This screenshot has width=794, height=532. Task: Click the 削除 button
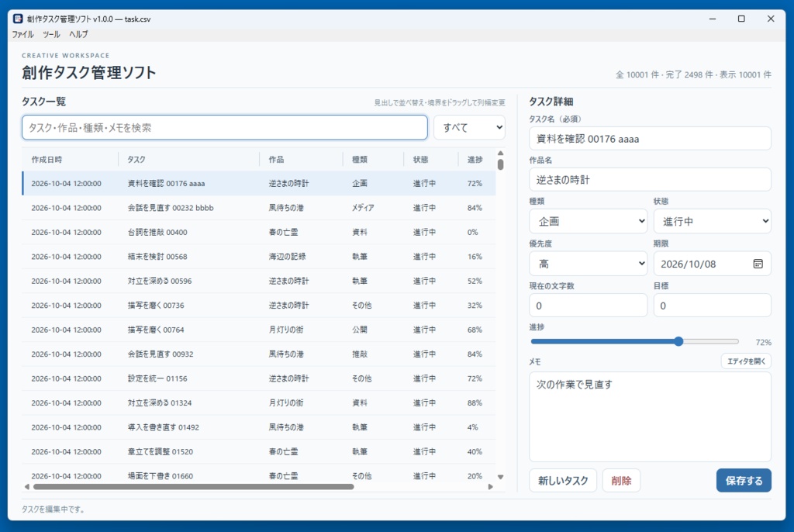pos(621,480)
